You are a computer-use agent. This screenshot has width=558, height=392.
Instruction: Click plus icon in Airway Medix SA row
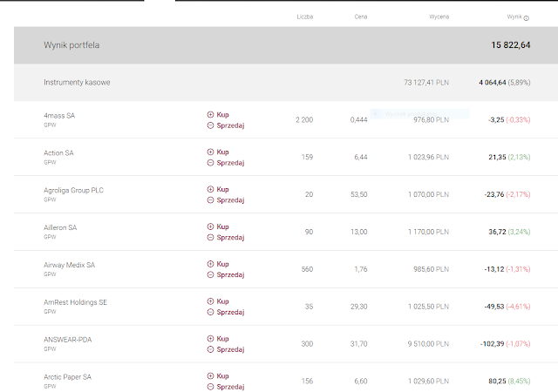click(x=210, y=264)
